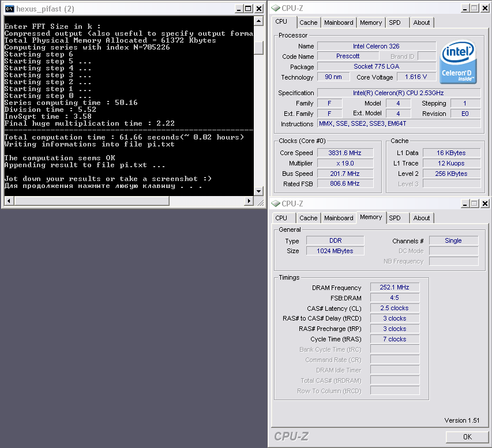Click the memory Type value 'DDR'
This screenshot has height=448, width=492.
coord(335,240)
